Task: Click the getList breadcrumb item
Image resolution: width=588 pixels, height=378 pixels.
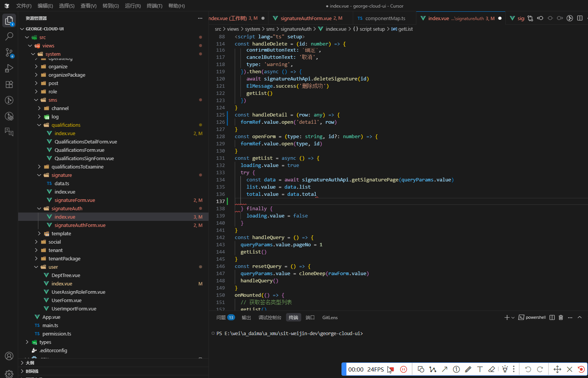Action: (x=405, y=29)
